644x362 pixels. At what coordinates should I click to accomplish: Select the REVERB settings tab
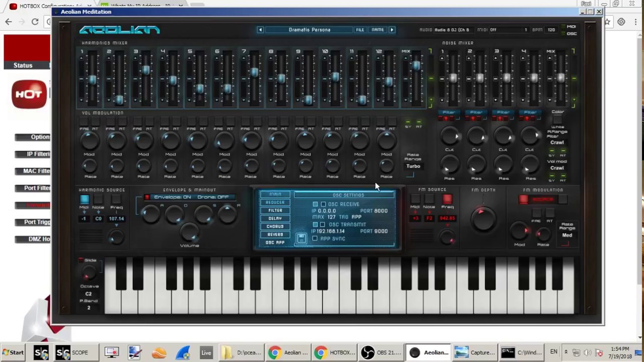coord(275,235)
